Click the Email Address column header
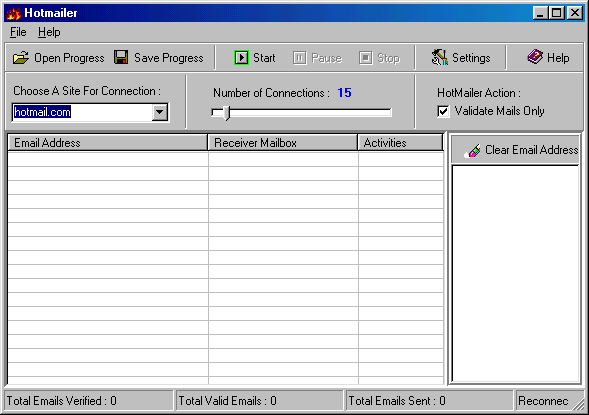 [x=107, y=143]
